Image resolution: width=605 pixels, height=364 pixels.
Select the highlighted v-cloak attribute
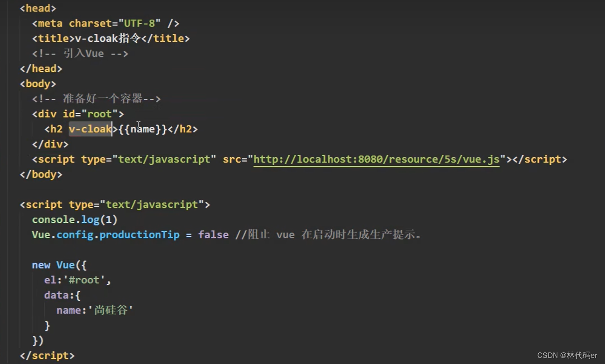(90, 129)
